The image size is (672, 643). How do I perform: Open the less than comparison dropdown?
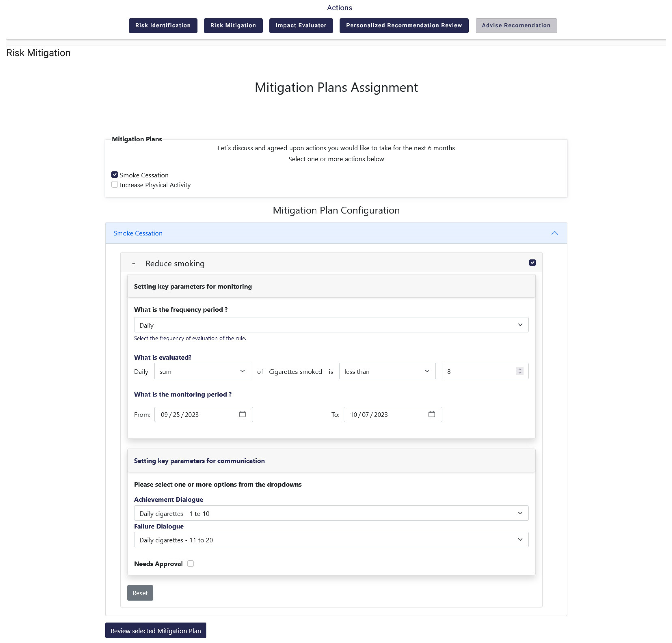click(387, 371)
